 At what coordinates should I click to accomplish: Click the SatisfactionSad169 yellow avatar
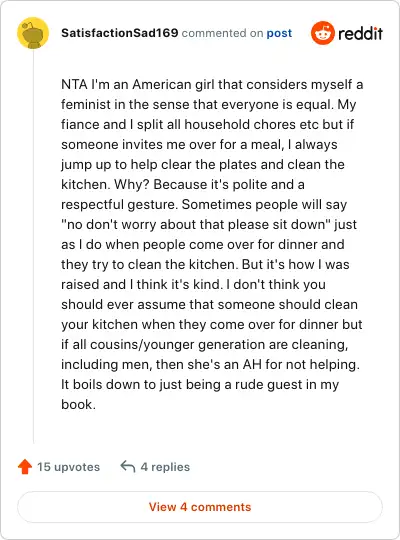(x=33, y=33)
